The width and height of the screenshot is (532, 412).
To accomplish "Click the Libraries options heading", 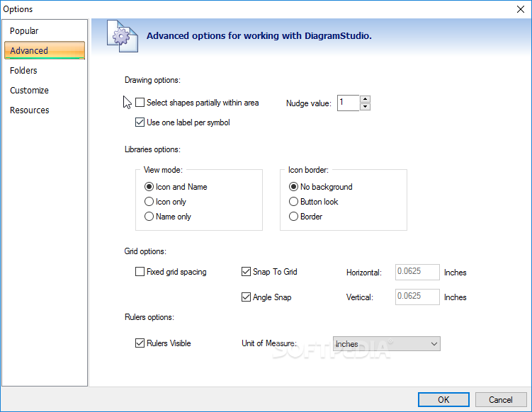I will pos(152,149).
